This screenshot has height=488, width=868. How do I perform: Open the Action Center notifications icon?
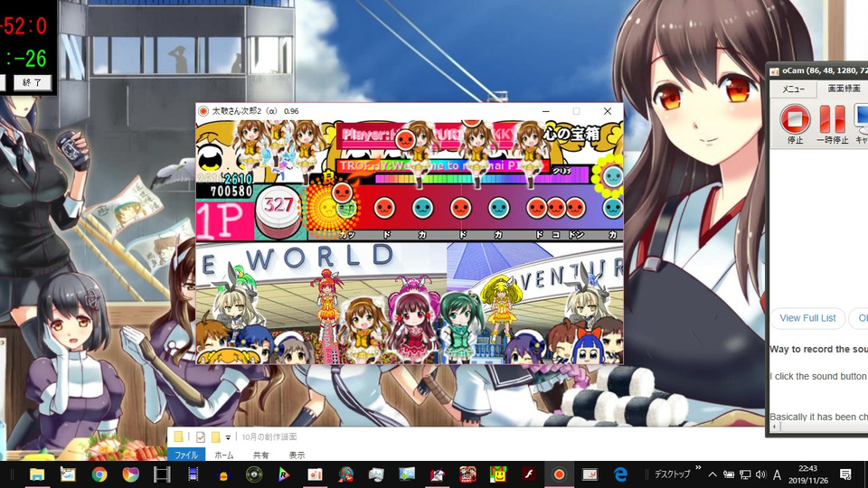pos(845,474)
